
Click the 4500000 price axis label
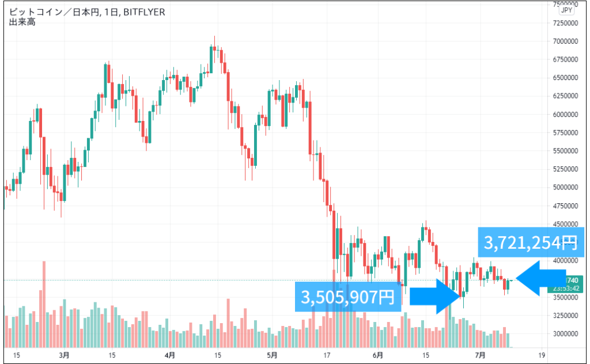tap(566, 224)
